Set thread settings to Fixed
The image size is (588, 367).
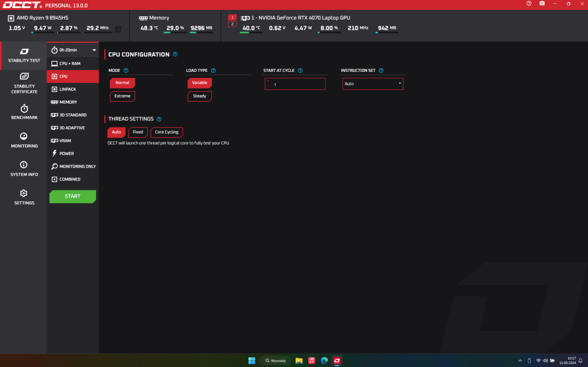coord(138,132)
